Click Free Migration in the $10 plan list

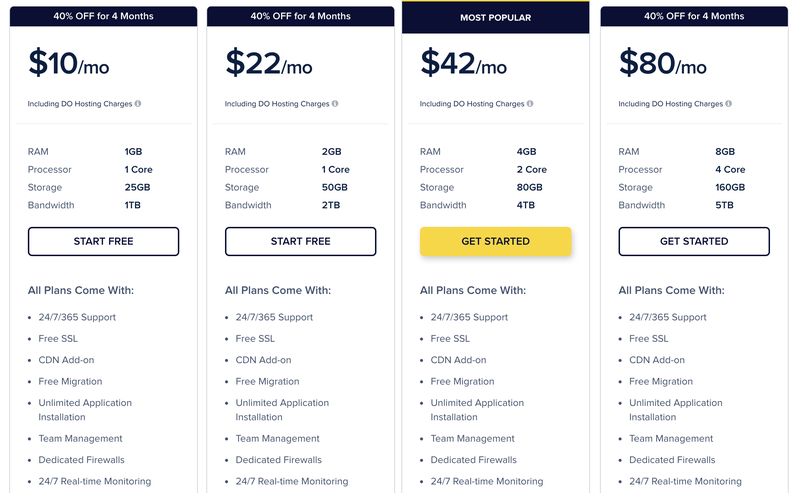click(x=70, y=381)
